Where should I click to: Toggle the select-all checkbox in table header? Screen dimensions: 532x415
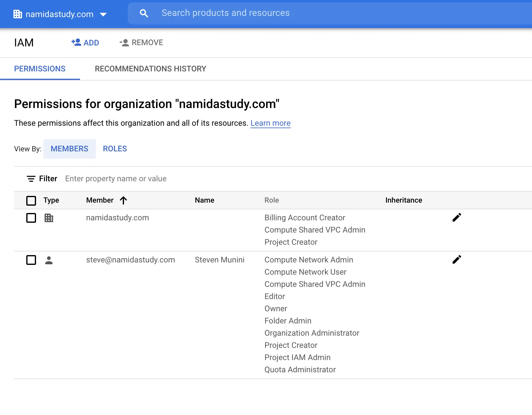(x=31, y=200)
